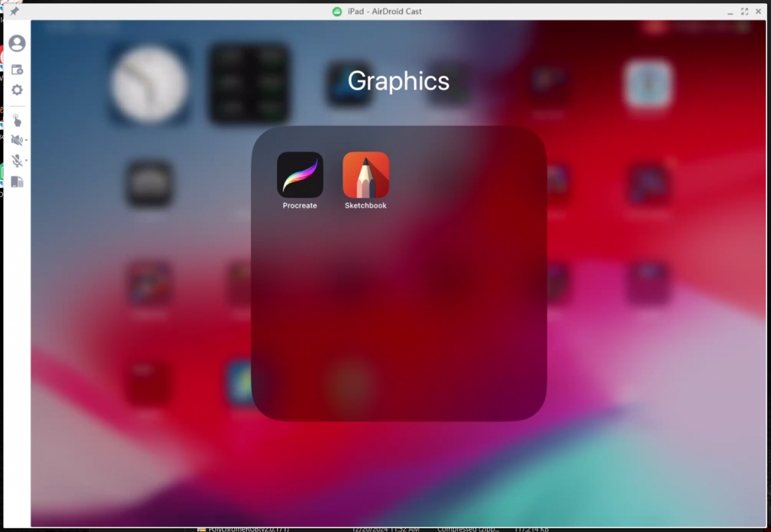Open the Procreate app

(300, 175)
